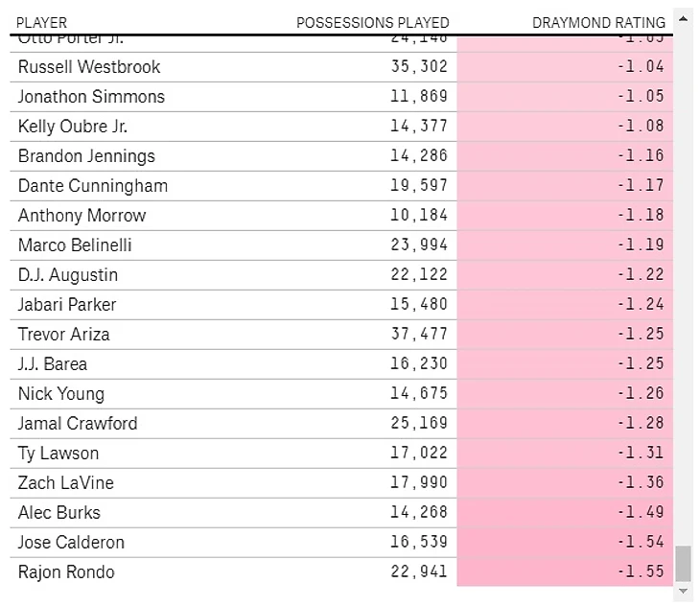Sort by the PLAYER column header

pyautogui.click(x=42, y=22)
